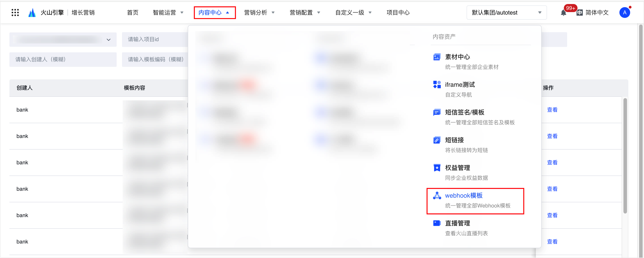Click the iframe测试 blocks icon
The height and width of the screenshot is (258, 644).
(x=437, y=85)
